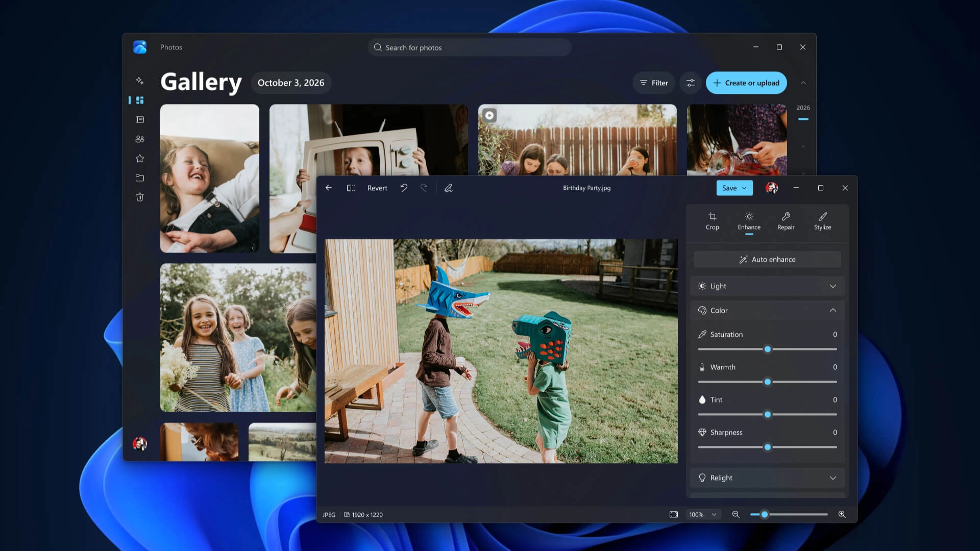980x551 pixels.
Task: Open gallery view options sliders icon
Action: click(x=691, y=83)
